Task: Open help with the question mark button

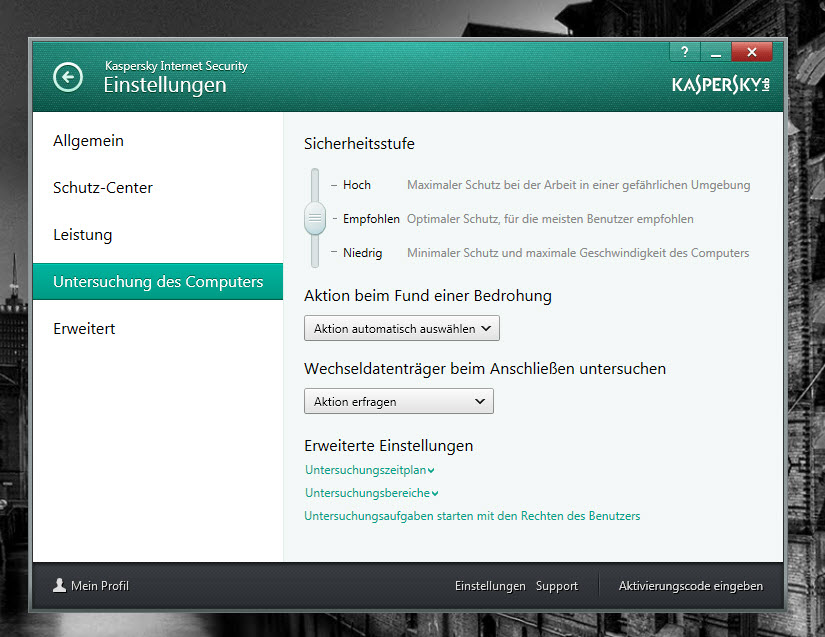Action: pos(685,52)
